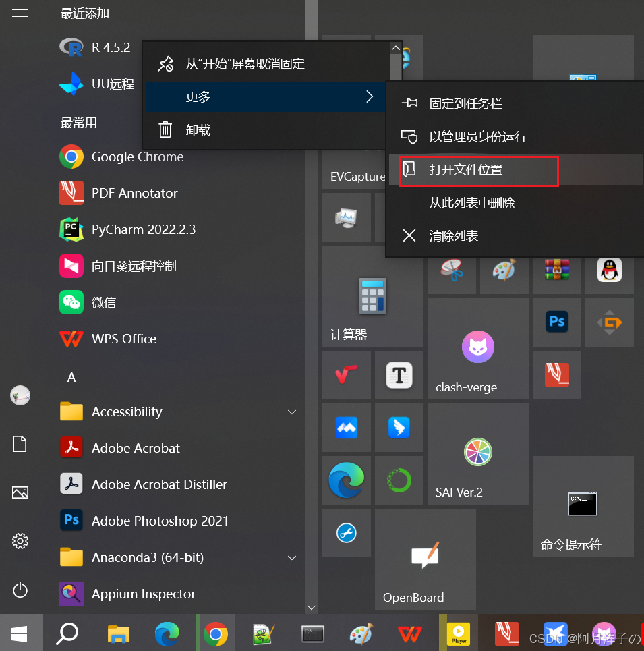Open the 更多 submenu

[266, 96]
